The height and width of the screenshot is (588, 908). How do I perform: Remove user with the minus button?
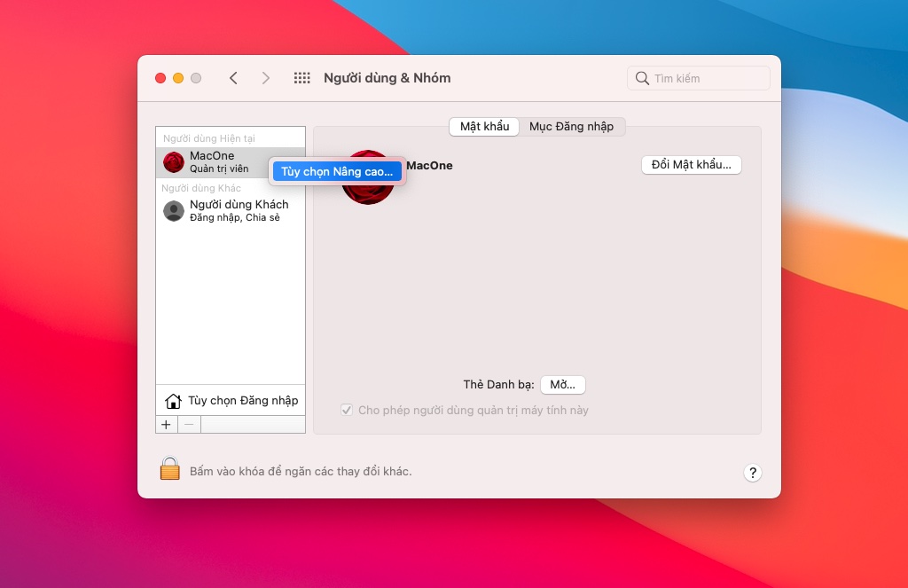click(189, 425)
